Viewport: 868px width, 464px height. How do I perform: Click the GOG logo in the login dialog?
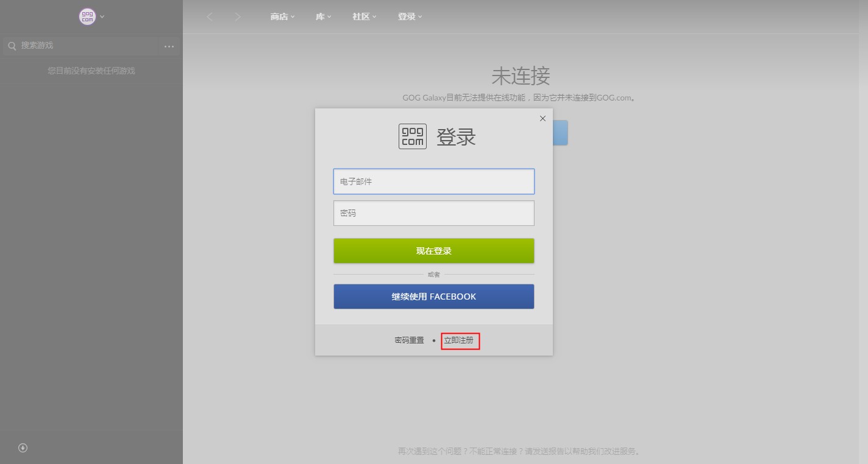pos(412,136)
